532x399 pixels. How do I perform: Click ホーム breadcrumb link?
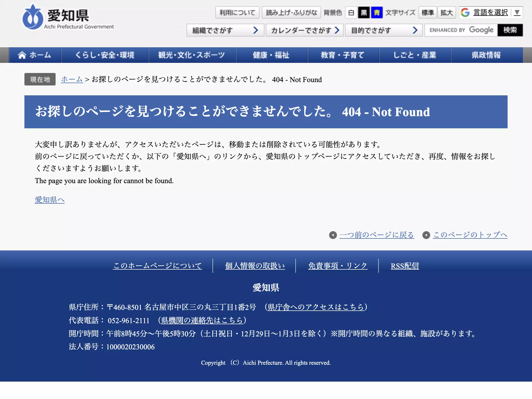pyautogui.click(x=72, y=79)
